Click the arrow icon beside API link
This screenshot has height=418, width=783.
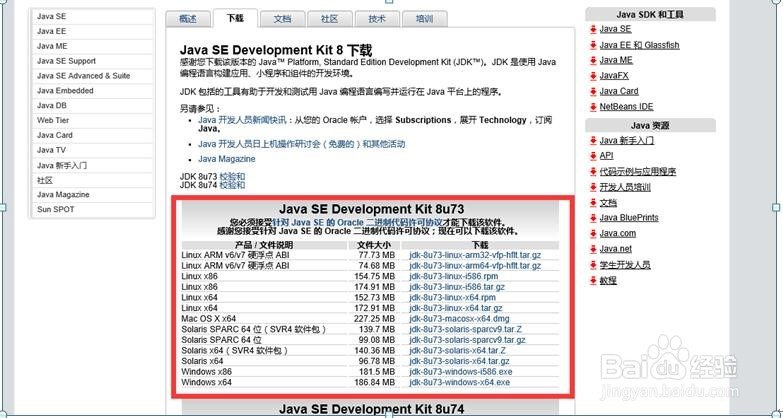coord(593,156)
